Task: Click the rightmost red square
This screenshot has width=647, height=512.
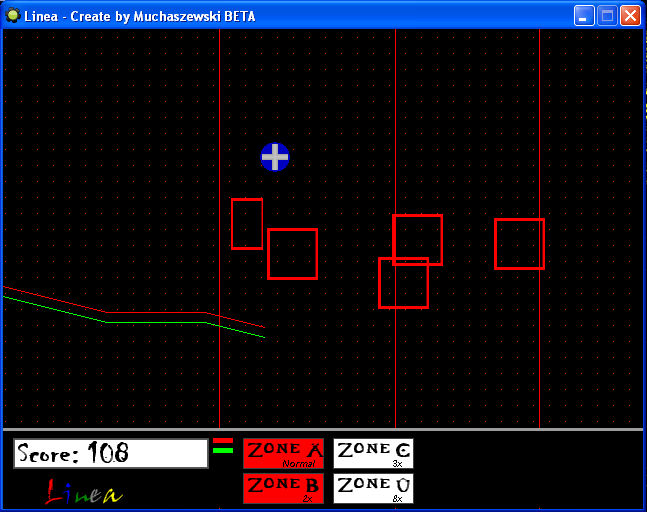Action: pos(519,244)
